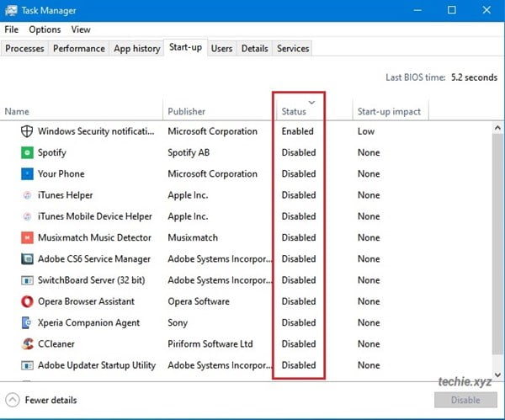505x420 pixels.
Task: Select the CCleaner entry name
Action: [56, 344]
